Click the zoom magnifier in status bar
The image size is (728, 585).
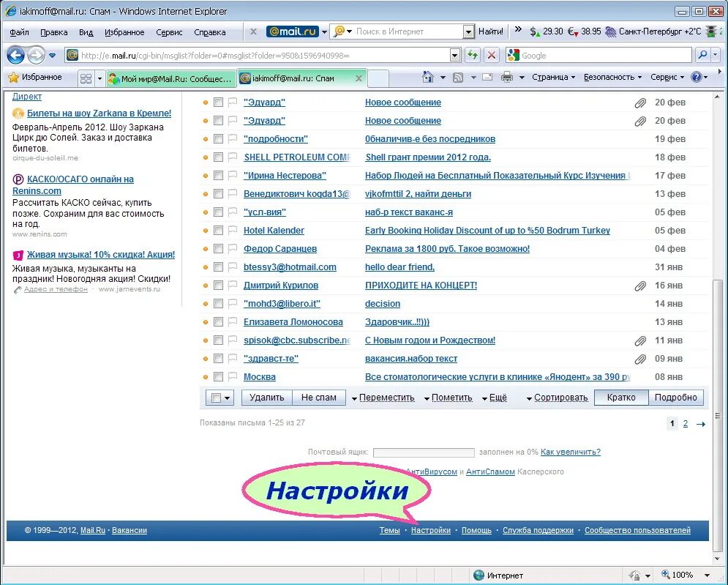tap(665, 574)
